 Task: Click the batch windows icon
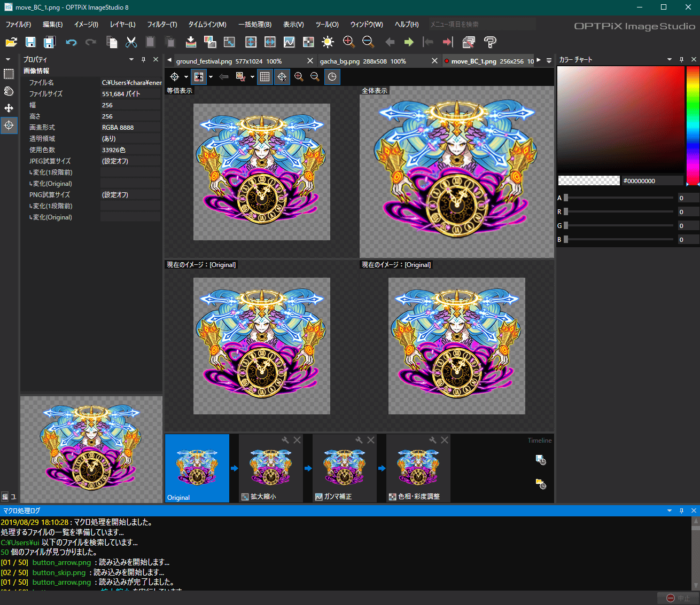(469, 42)
